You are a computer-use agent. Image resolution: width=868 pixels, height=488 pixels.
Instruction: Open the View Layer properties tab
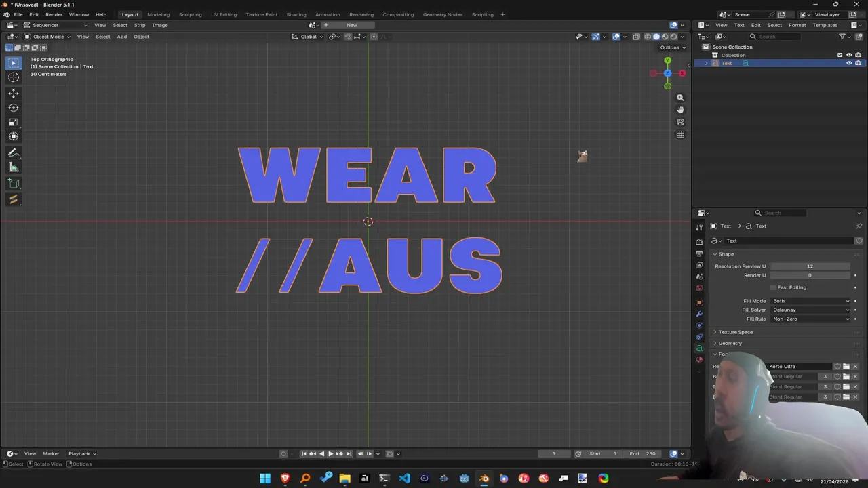pos(699,265)
